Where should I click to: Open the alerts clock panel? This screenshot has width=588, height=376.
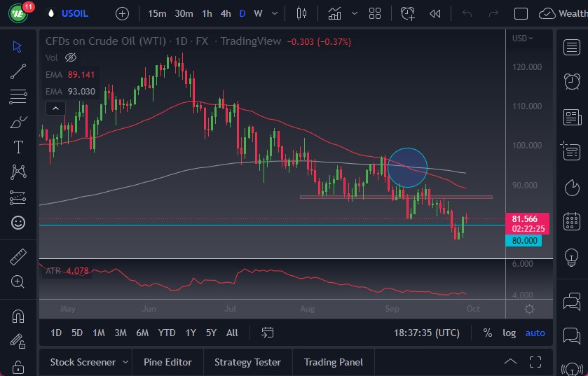[x=571, y=81]
